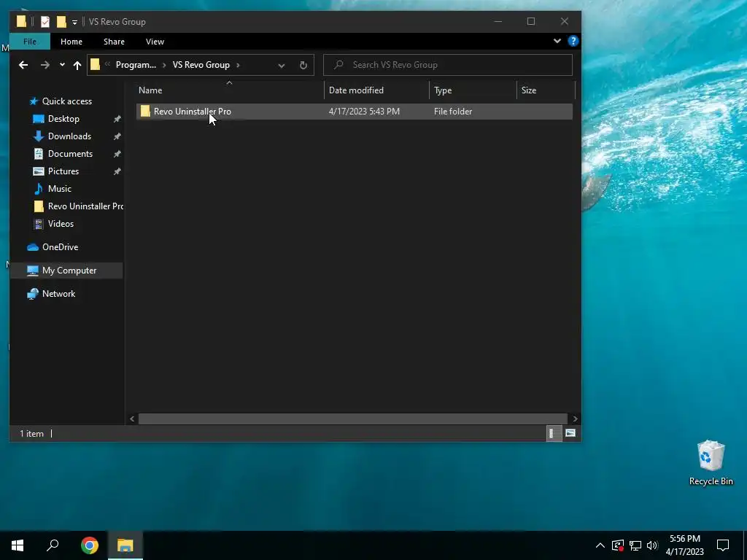Select My Computer in navigation pane

(x=69, y=271)
